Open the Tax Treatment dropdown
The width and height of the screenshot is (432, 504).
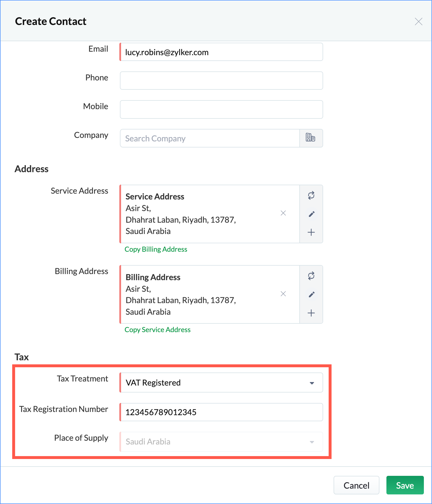[221, 383]
